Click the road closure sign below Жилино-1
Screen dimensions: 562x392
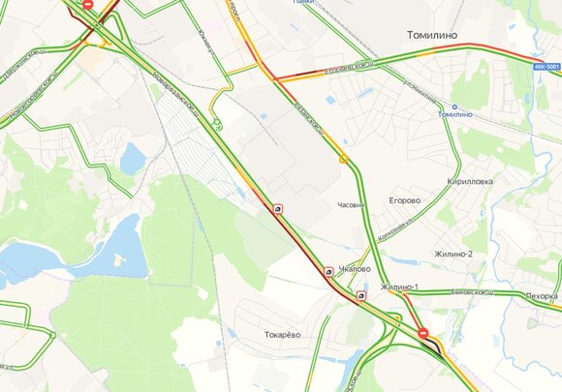point(422,333)
